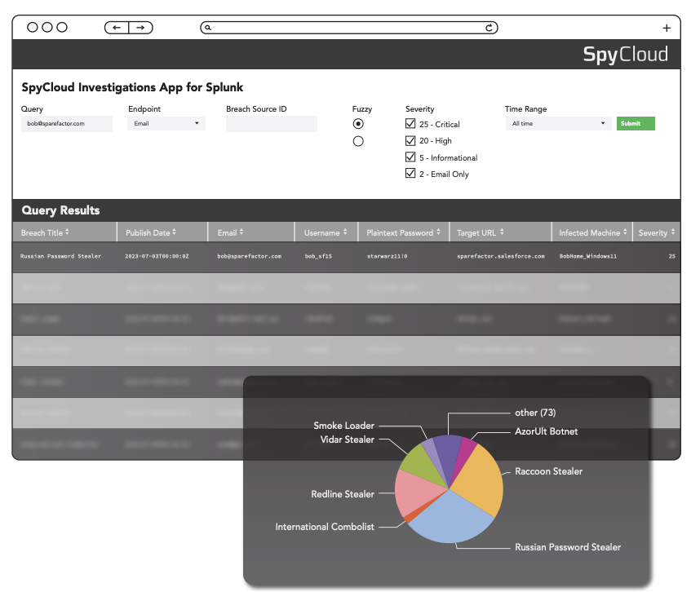Click the 'International Combolist' chart label
The image size is (700, 592).
[x=325, y=527]
